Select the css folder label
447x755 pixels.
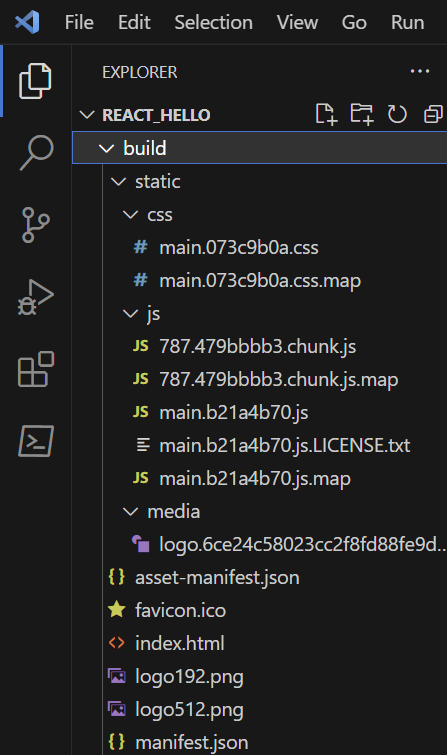(159, 215)
